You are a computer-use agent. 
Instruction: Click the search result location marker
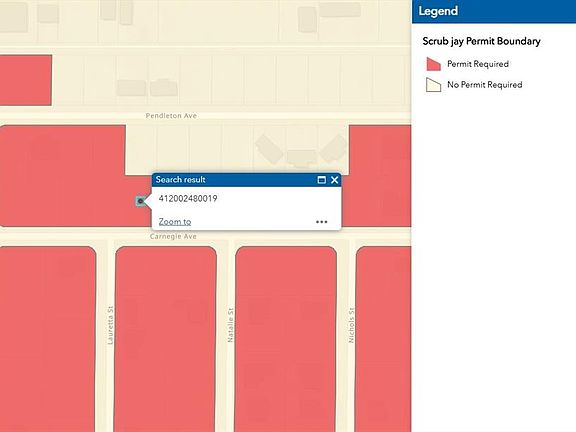(x=140, y=201)
